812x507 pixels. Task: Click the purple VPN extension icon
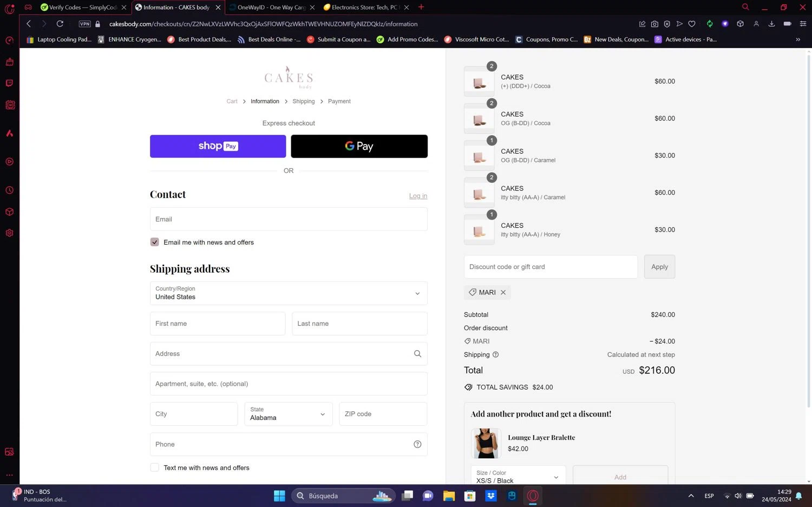pos(725,24)
